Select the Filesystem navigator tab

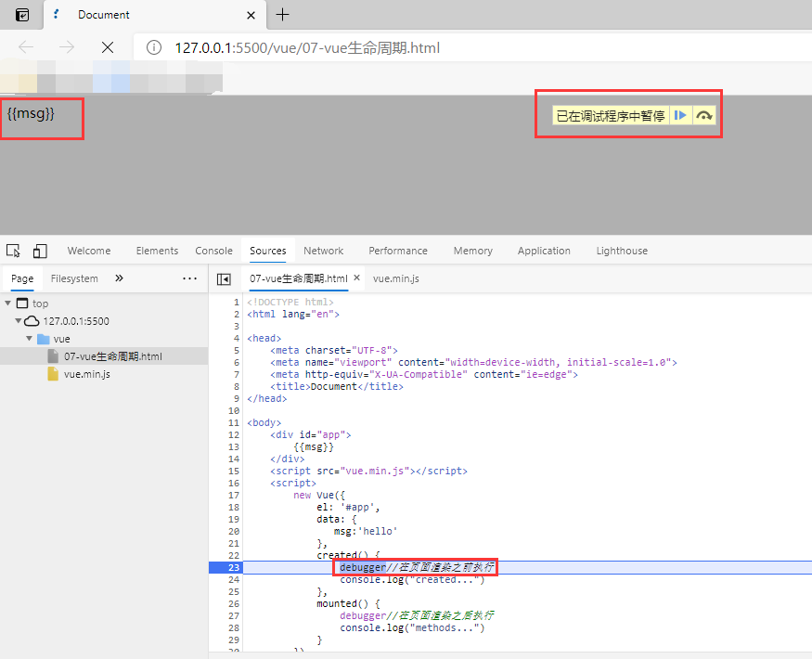coord(74,278)
